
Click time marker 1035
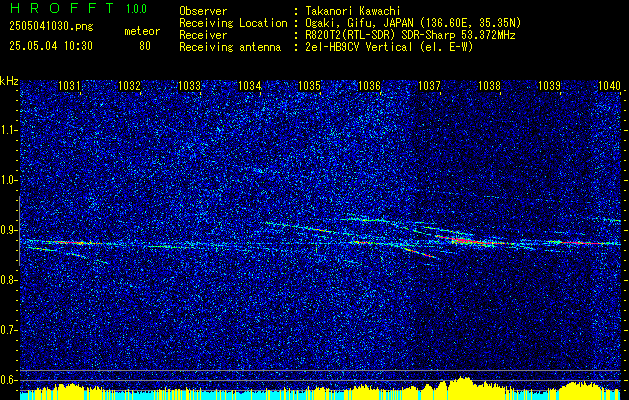[x=310, y=85]
